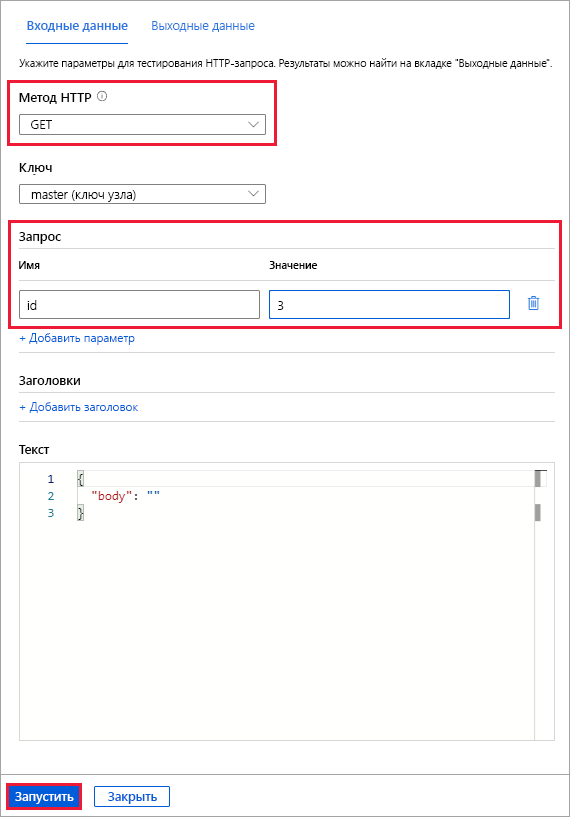
Task: Click line number 2 in the editor
Action: coord(51,496)
